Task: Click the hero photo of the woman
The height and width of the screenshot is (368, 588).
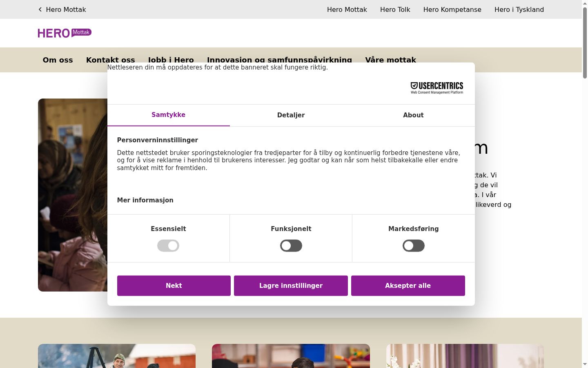Action: click(x=72, y=195)
